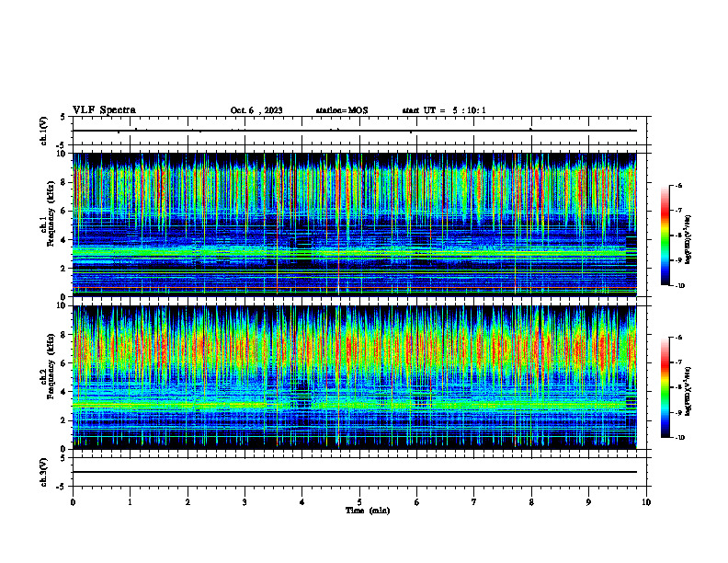Click the "ch.1(V)" axis label

(44, 131)
